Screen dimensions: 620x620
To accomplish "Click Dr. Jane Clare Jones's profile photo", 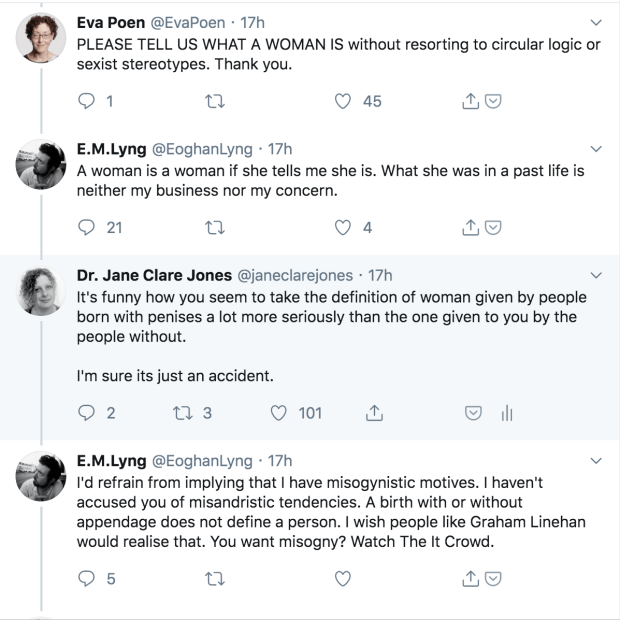I will pos(42,291).
